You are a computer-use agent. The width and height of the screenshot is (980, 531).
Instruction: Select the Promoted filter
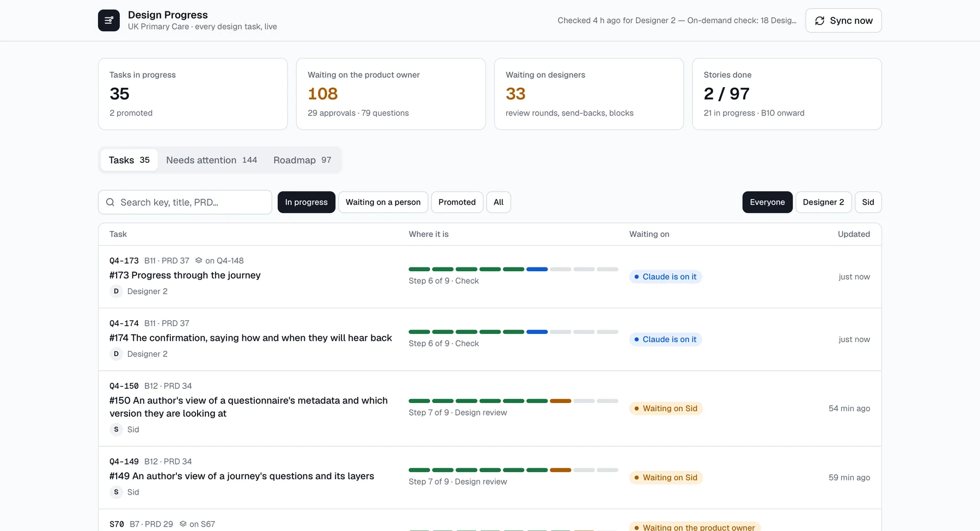457,202
